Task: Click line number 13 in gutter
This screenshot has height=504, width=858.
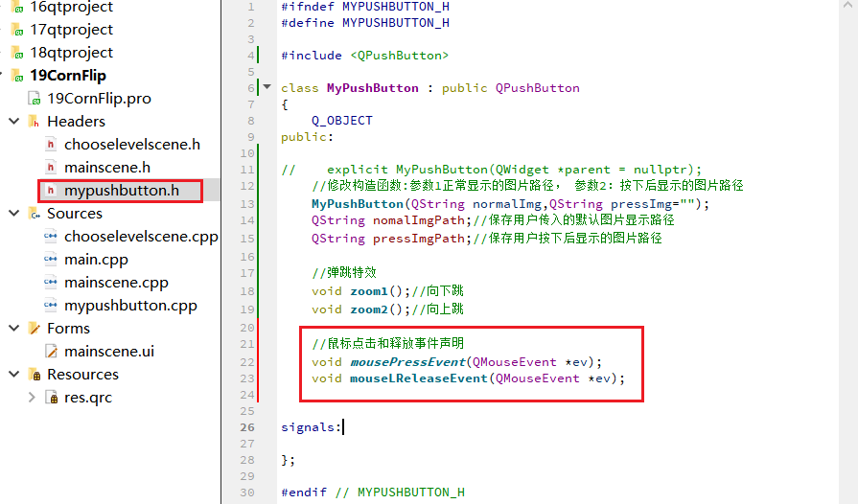Action: pos(246,204)
